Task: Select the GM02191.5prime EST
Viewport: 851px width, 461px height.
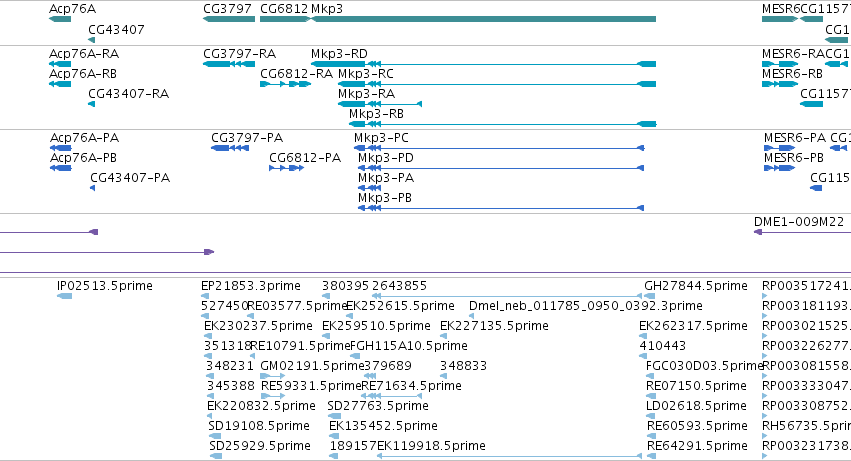Action: (272, 376)
